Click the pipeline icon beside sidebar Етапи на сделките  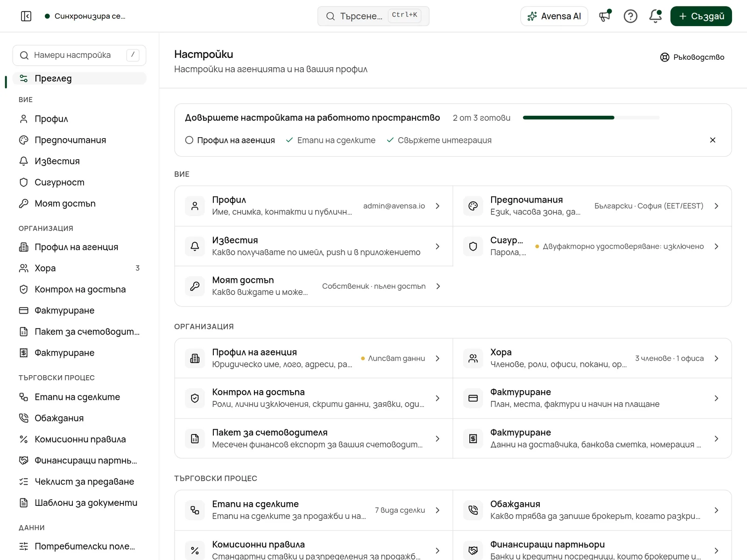24,397
